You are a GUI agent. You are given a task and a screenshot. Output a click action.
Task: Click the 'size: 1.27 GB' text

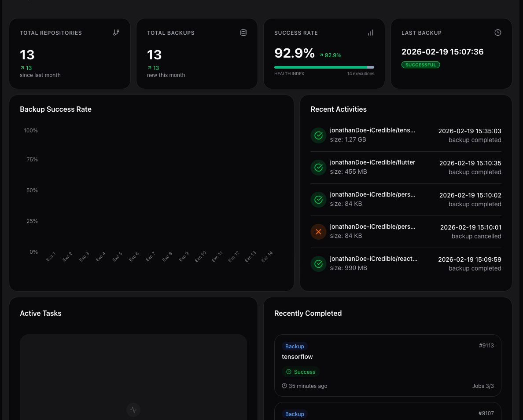(348, 139)
